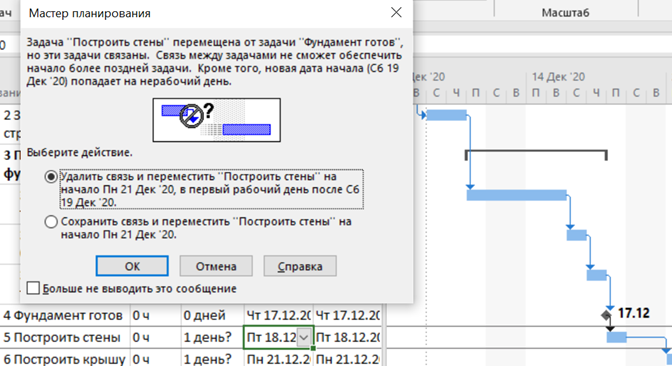Click the link-conflict illustration in the dialog
Image resolution: width=672 pixels, height=366 pixels.
tap(217, 120)
